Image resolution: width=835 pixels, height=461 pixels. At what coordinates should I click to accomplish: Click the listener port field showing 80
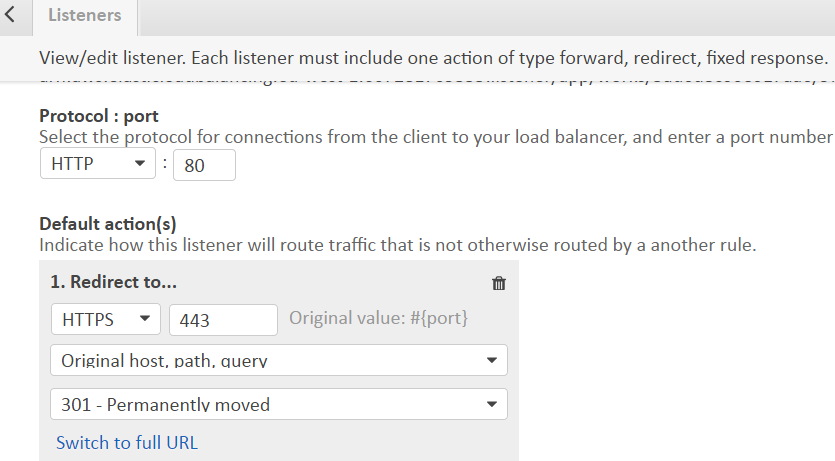pos(204,165)
